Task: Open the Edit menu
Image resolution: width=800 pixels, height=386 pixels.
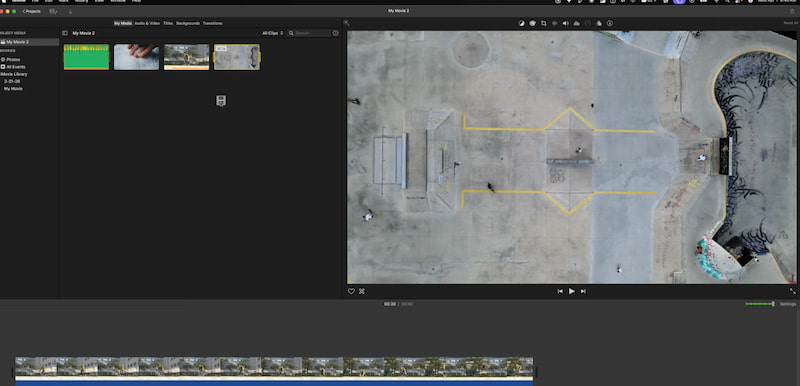Action: 48,1
